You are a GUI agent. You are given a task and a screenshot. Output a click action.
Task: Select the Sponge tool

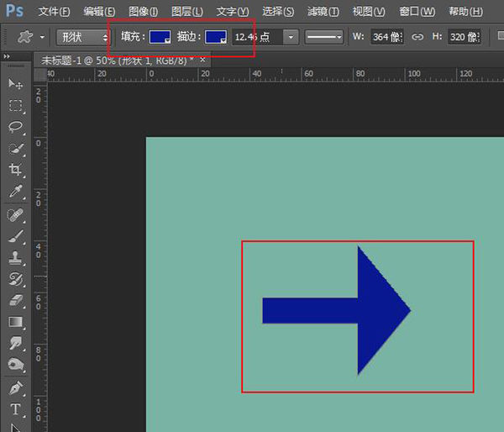(x=15, y=365)
